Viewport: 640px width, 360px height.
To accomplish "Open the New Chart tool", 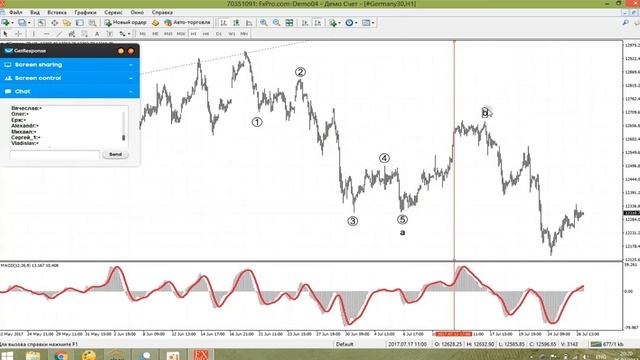I will (5, 23).
